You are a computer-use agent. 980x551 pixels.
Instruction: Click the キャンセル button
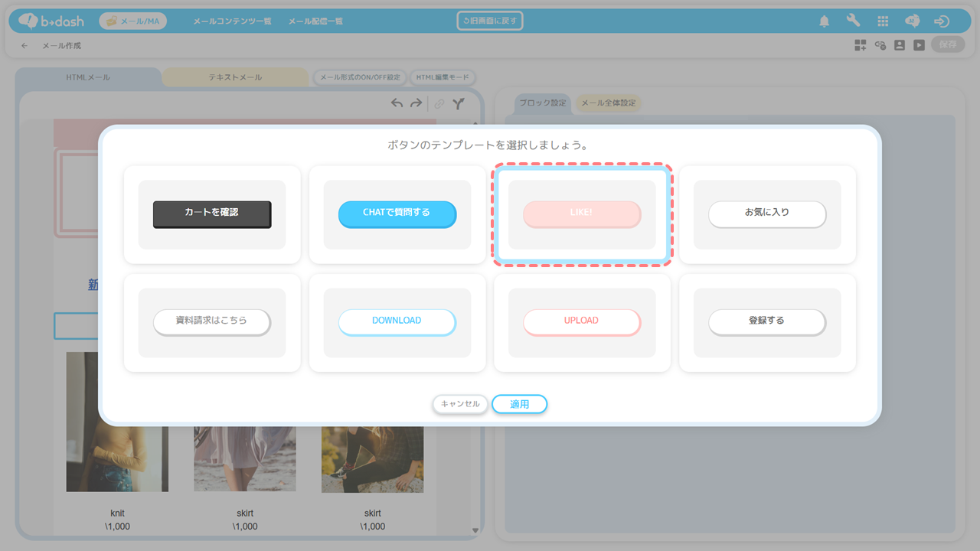pyautogui.click(x=460, y=404)
